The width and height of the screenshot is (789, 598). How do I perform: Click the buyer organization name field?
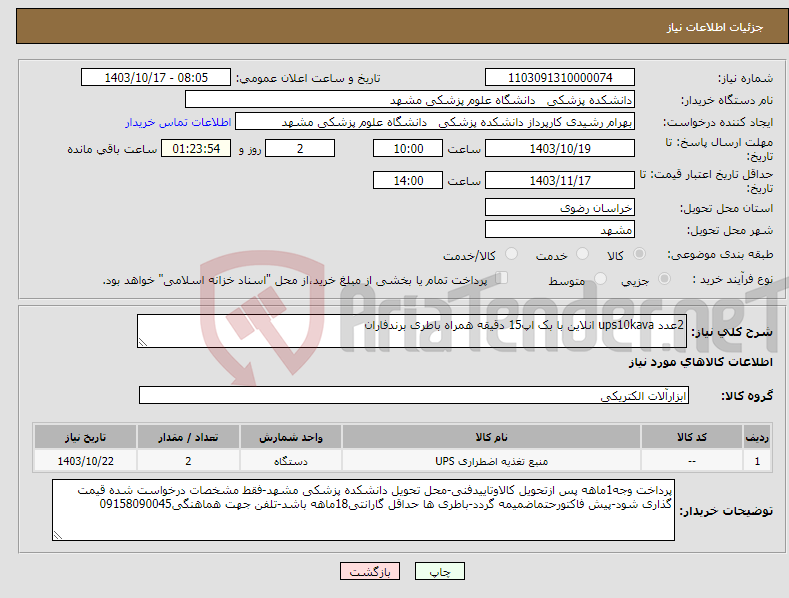410,100
